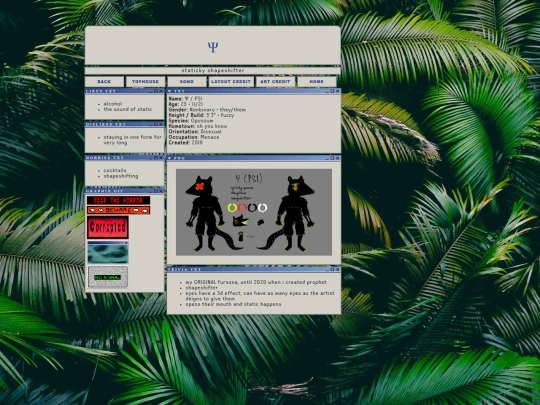Maximize the Ψ.PNG image window
This screenshot has width=540, height=405.
tap(332, 158)
